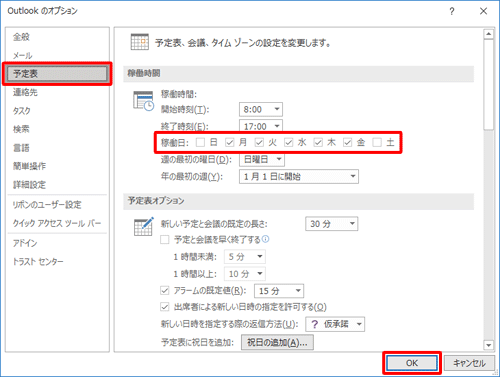Open トラスト センター category
The image size is (500, 377).
click(57, 262)
